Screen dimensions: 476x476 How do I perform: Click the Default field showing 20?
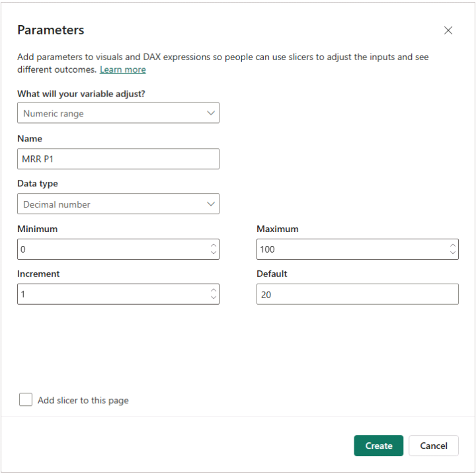(x=357, y=294)
